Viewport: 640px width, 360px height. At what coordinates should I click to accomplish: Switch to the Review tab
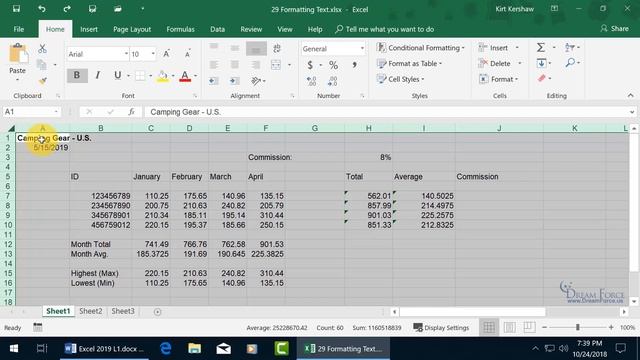[x=251, y=29]
